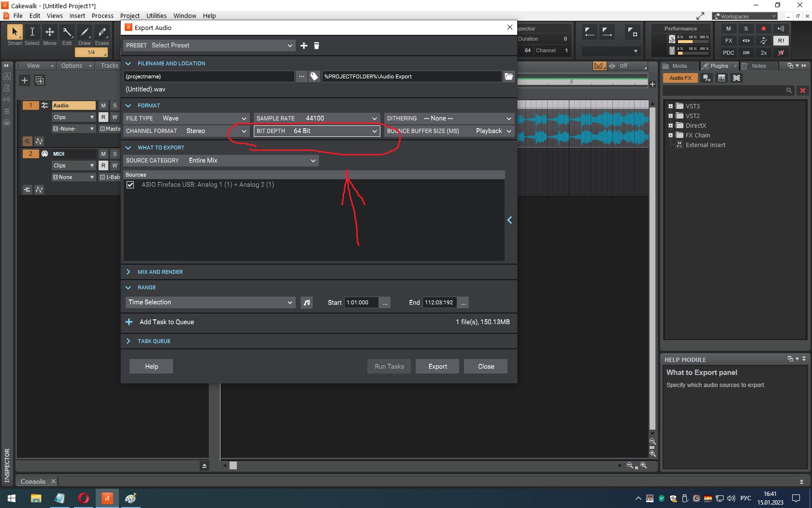Activate the Move tool
The width and height of the screenshot is (812, 508).
(x=49, y=32)
